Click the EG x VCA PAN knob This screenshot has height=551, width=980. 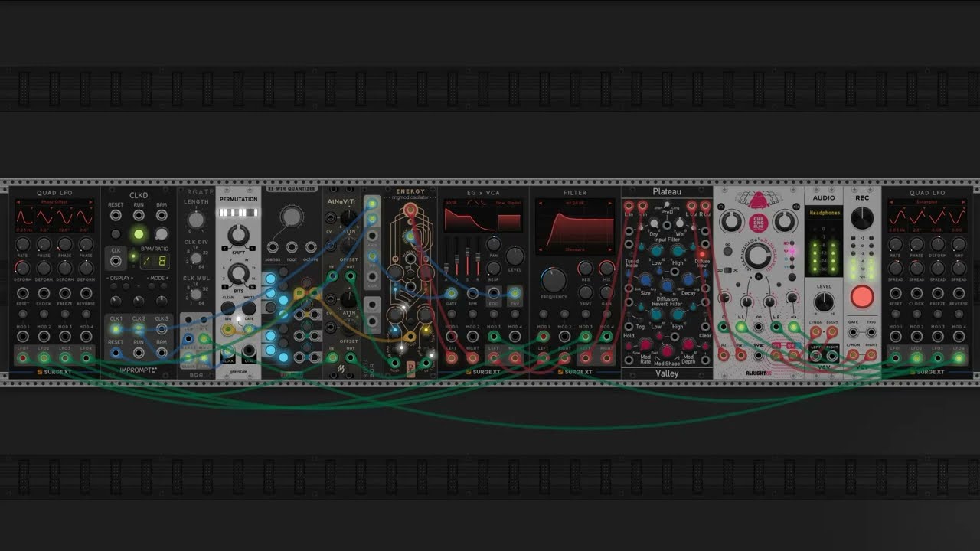(494, 245)
